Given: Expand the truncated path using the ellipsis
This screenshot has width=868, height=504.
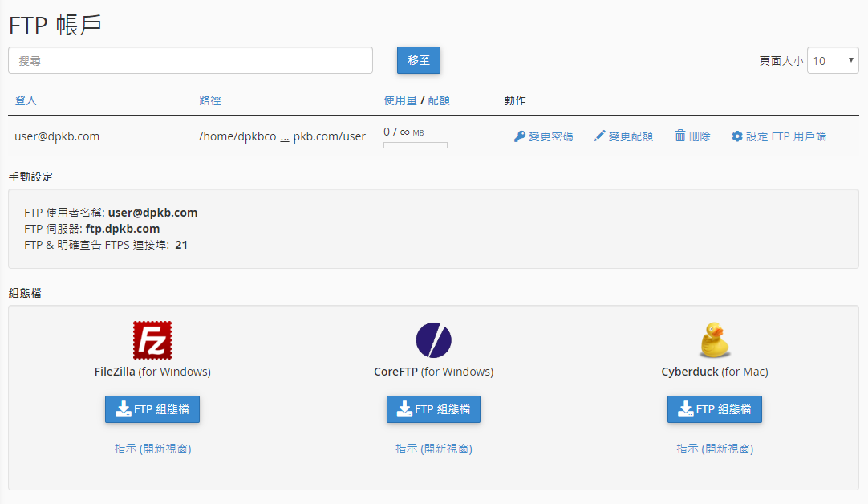Looking at the screenshot, I should point(284,136).
